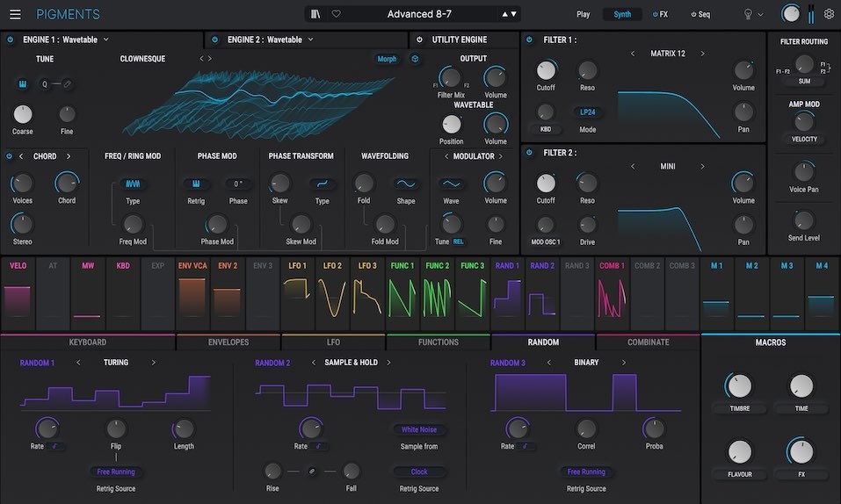The width and height of the screenshot is (841, 504).
Task: Toggle Filter 2 power button
Action: (x=529, y=153)
